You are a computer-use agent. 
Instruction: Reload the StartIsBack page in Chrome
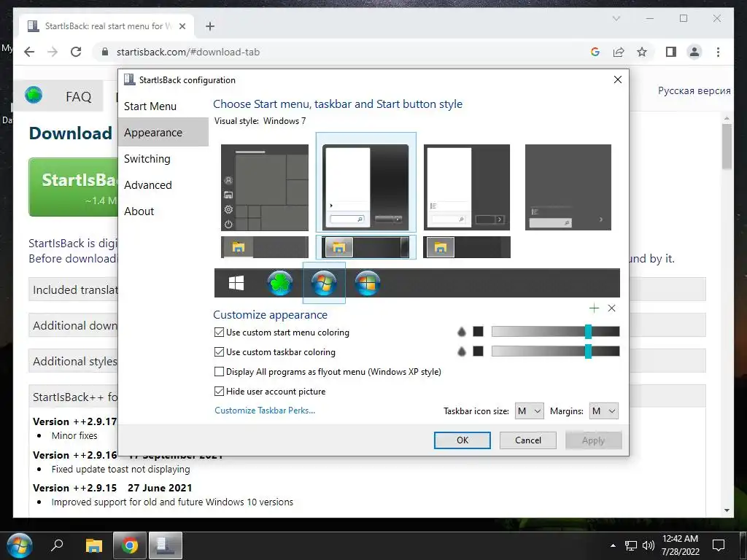pyautogui.click(x=76, y=52)
